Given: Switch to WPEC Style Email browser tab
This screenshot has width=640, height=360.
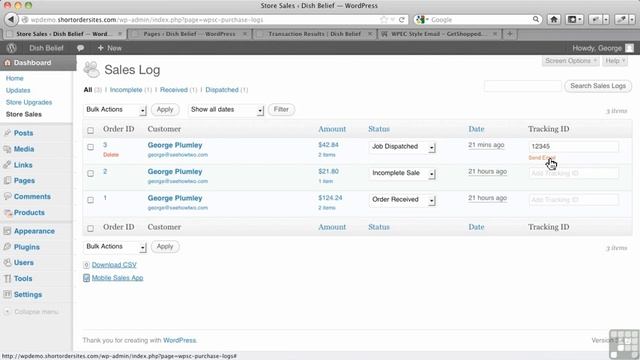Looking at the screenshot, I should pyautogui.click(x=439, y=34).
